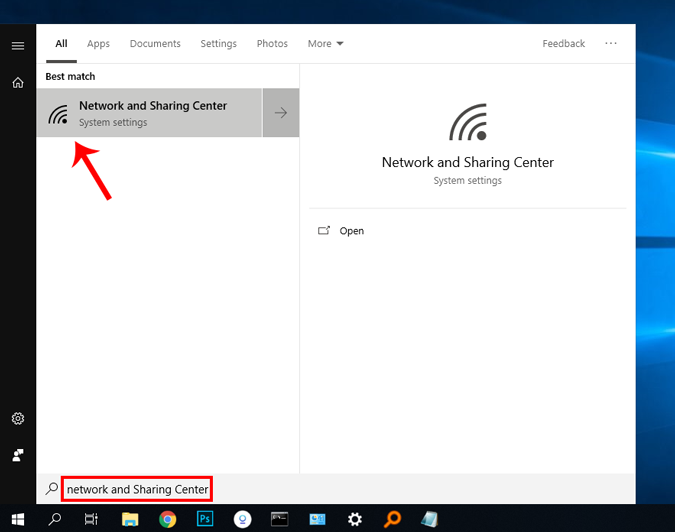
Task: Click the Network and Sharing Center preview title
Action: [x=468, y=162]
